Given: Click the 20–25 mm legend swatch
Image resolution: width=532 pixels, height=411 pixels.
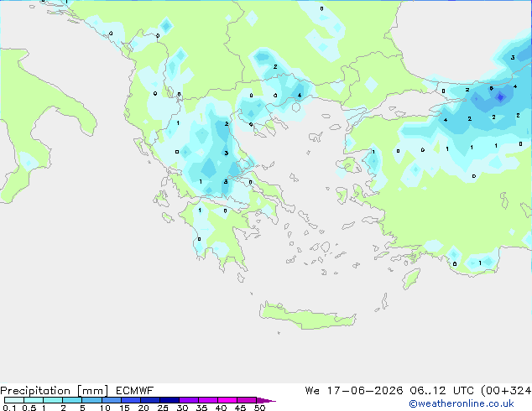Looking at the screenshot, I should [x=150, y=400].
